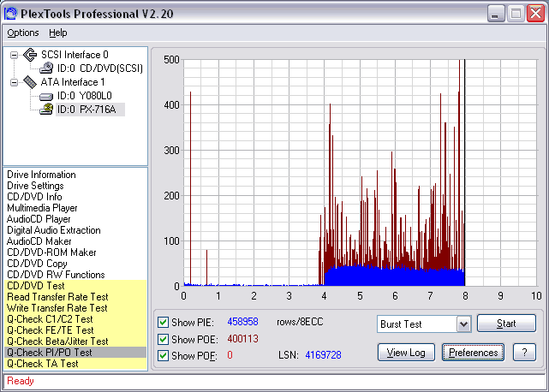This screenshot has height=392, width=549.
Task: Toggle the Show POF checkbox
Action: point(163,355)
